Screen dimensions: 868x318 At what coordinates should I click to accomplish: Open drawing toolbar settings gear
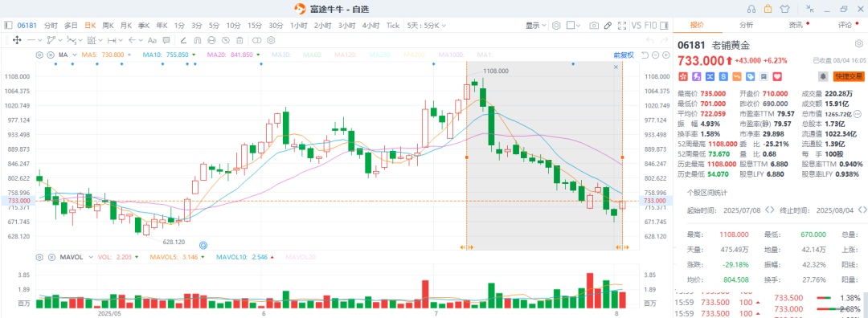[x=272, y=40]
